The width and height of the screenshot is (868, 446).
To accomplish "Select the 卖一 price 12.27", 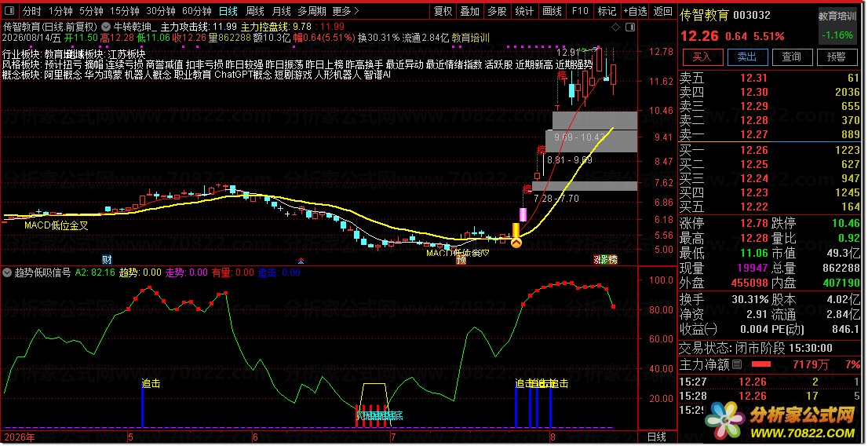I will pos(754,134).
